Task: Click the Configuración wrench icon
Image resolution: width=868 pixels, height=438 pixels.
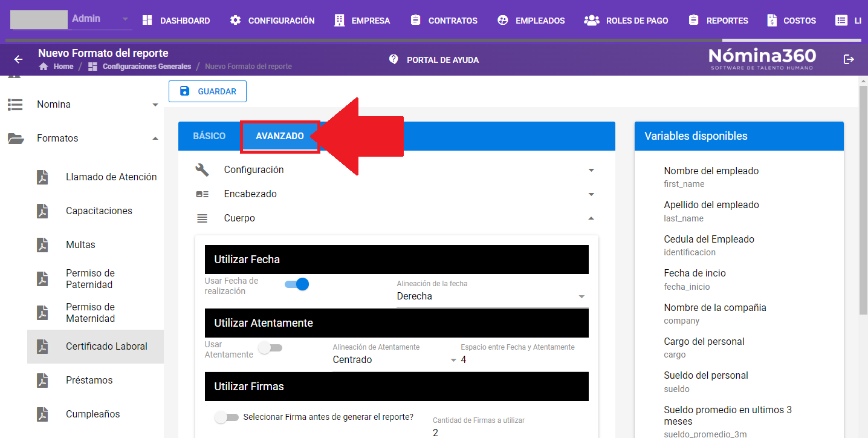Action: [x=202, y=170]
